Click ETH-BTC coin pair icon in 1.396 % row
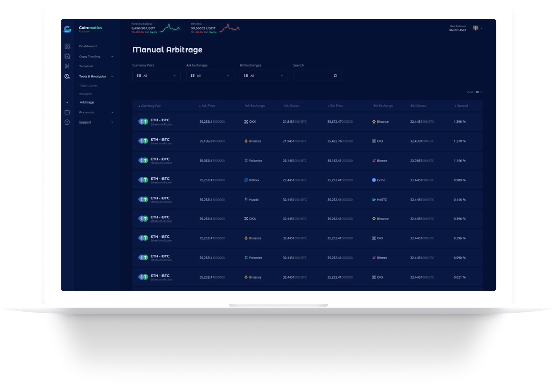 [x=143, y=121]
